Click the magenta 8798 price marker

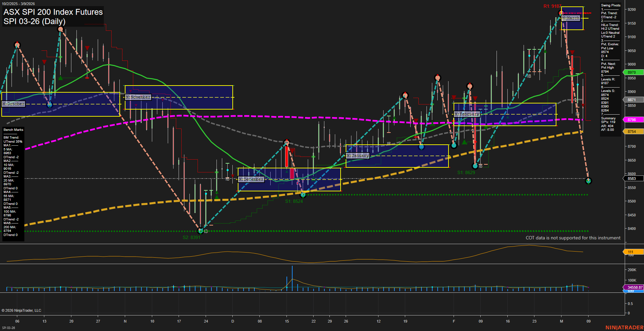coord(631,120)
